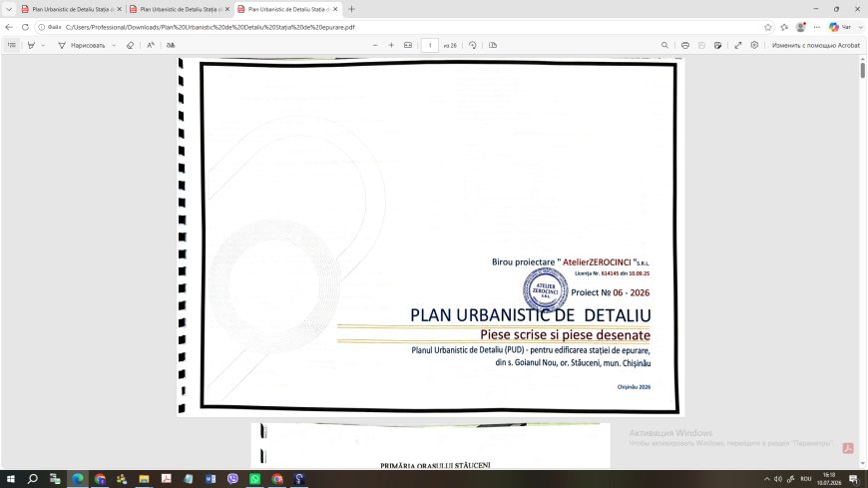The height and width of the screenshot is (488, 868).
Task: Refresh the current page
Action: tap(25, 27)
